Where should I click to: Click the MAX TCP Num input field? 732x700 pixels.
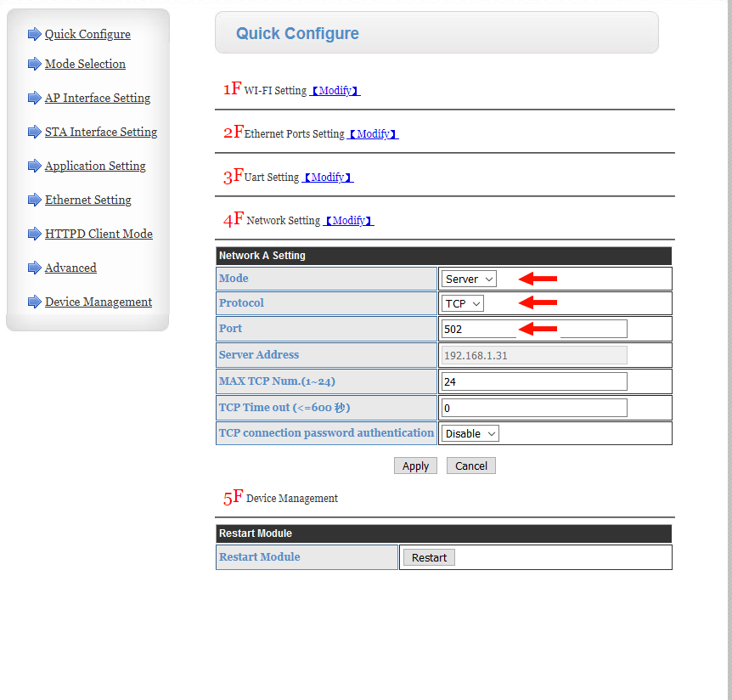(534, 382)
